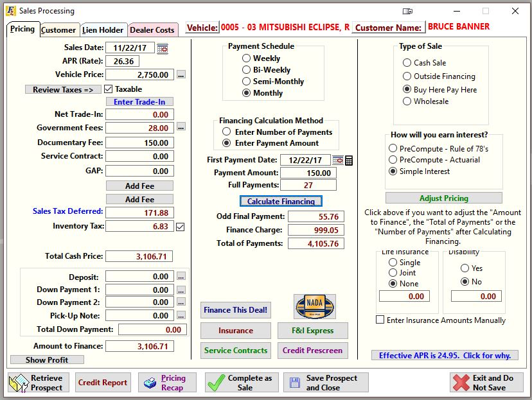Click Credit Prescreen button
The height and width of the screenshot is (400, 532).
[x=313, y=351]
